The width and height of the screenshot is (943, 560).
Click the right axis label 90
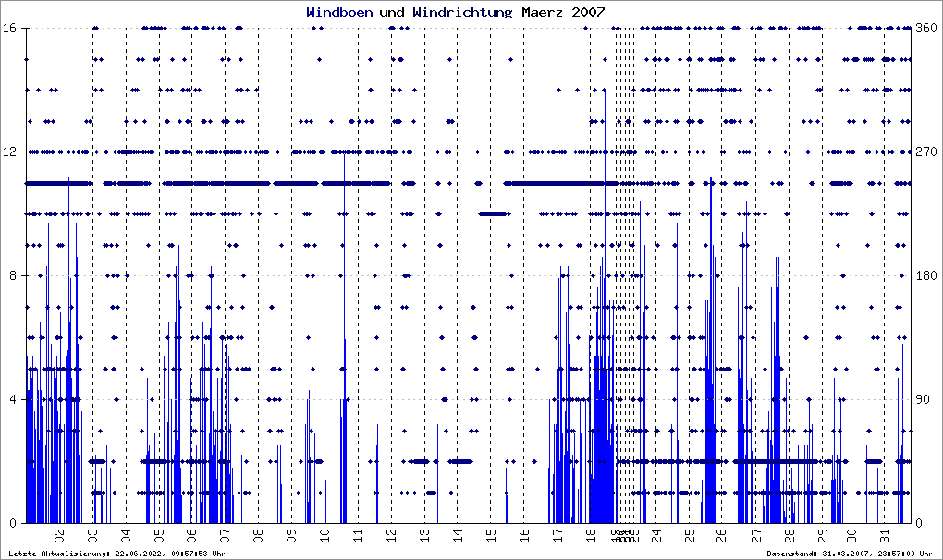[923, 399]
